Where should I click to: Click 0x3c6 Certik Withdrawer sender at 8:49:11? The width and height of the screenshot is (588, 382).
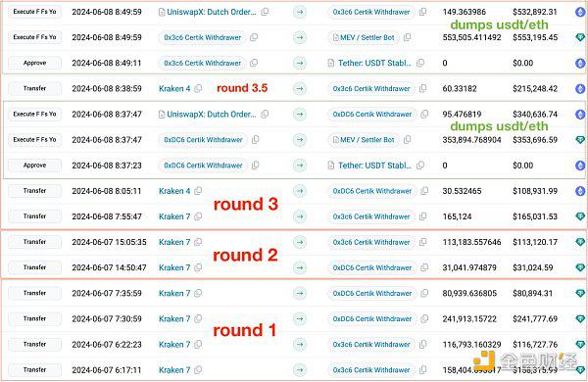click(x=203, y=63)
